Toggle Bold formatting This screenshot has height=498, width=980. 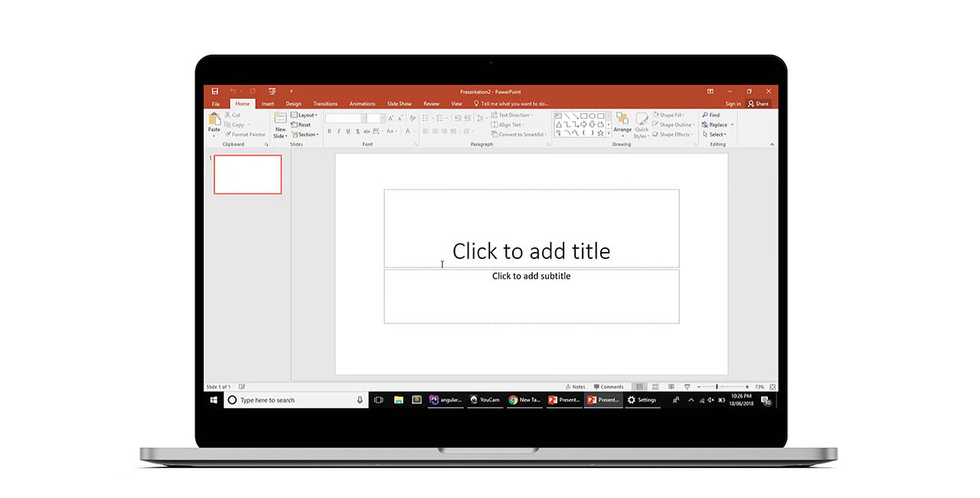[x=329, y=131]
